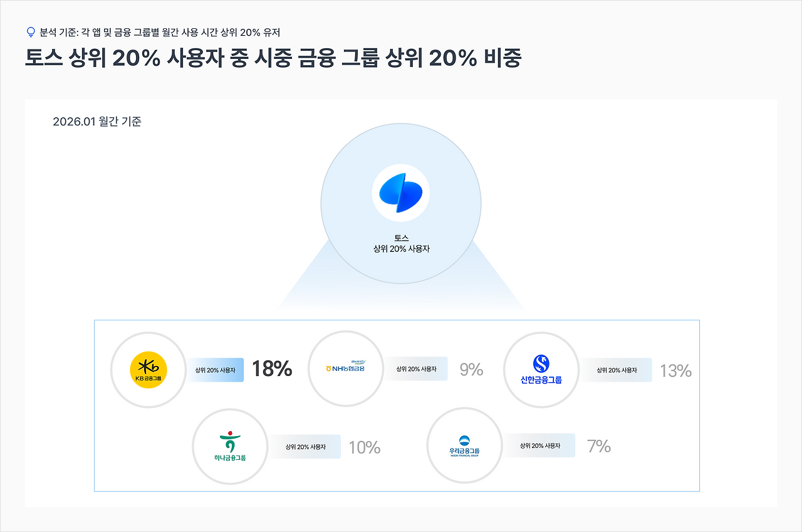Click the 토스 상위 20% 사용자 caption
Image resolution: width=802 pixels, height=532 pixels.
(x=401, y=244)
